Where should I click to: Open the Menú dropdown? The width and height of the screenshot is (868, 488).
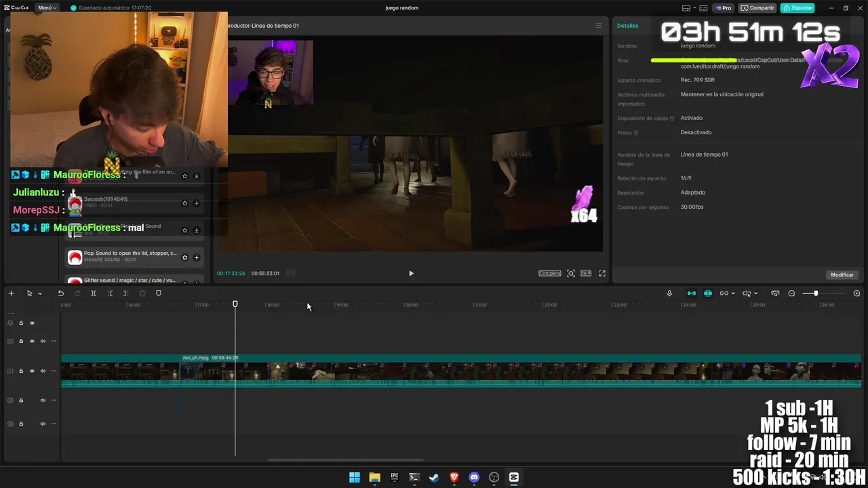coord(47,7)
